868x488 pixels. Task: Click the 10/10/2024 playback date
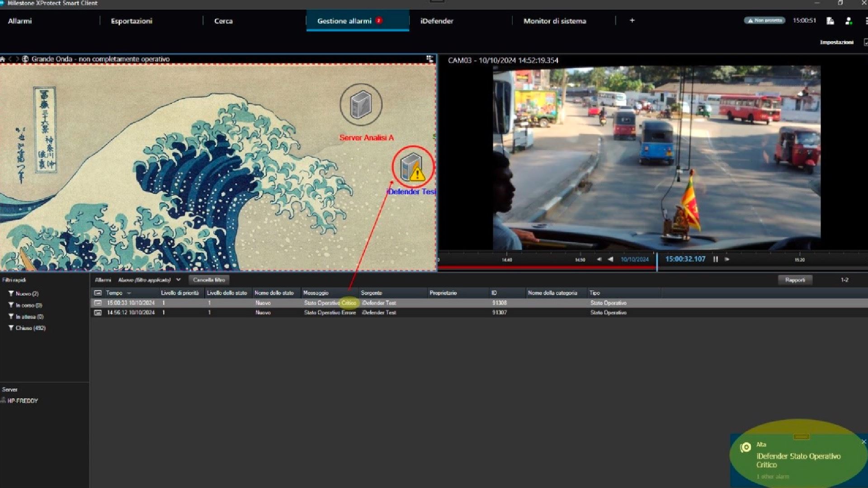click(635, 259)
